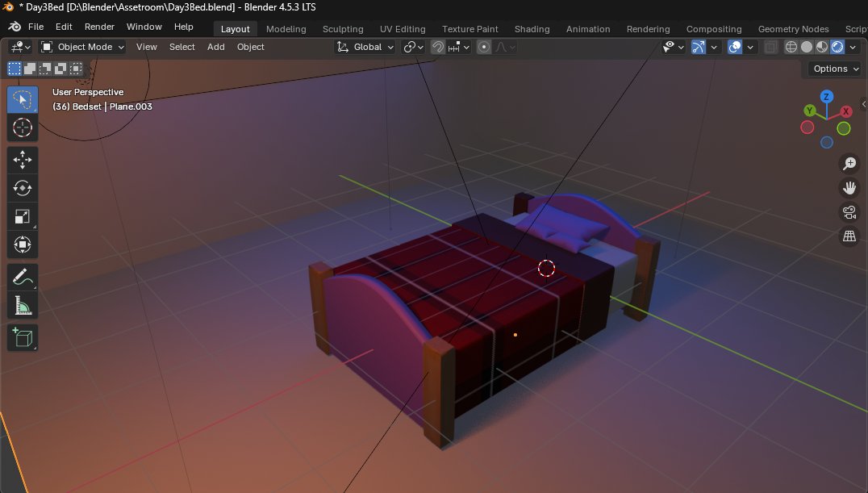Viewport: 868px width, 493px height.
Task: Click the Pan view hand icon
Action: tap(849, 188)
